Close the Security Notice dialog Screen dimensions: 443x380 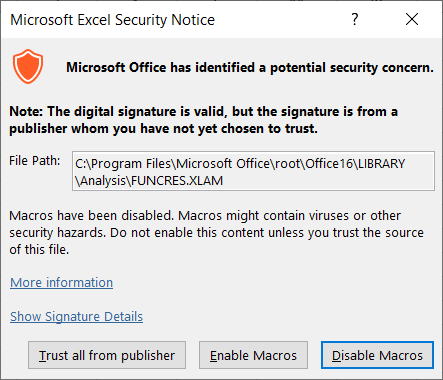click(412, 19)
